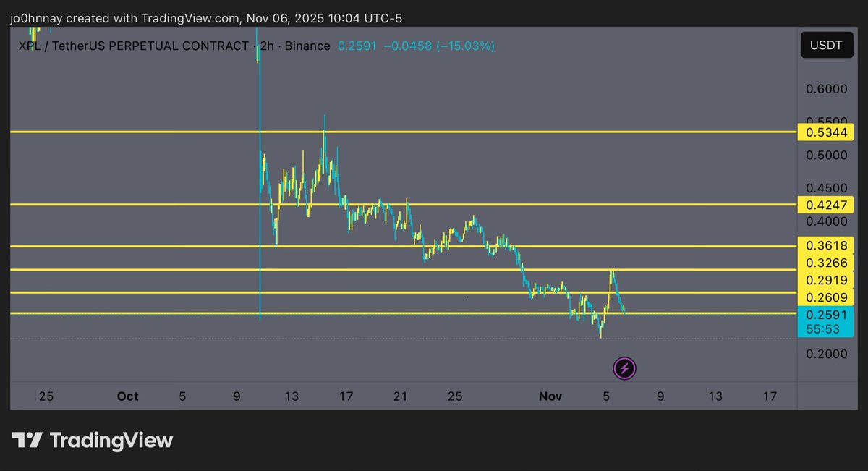The height and width of the screenshot is (471, 868).
Task: Click the -15.03% price change value
Action: pyautogui.click(x=470, y=46)
